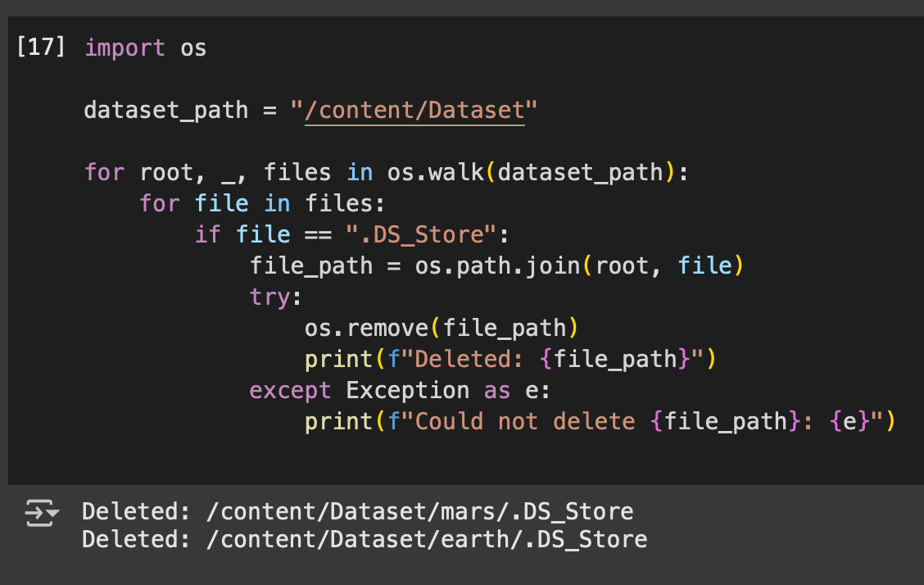The height and width of the screenshot is (585, 924).
Task: Open the /content/Dataset path link
Action: [414, 110]
